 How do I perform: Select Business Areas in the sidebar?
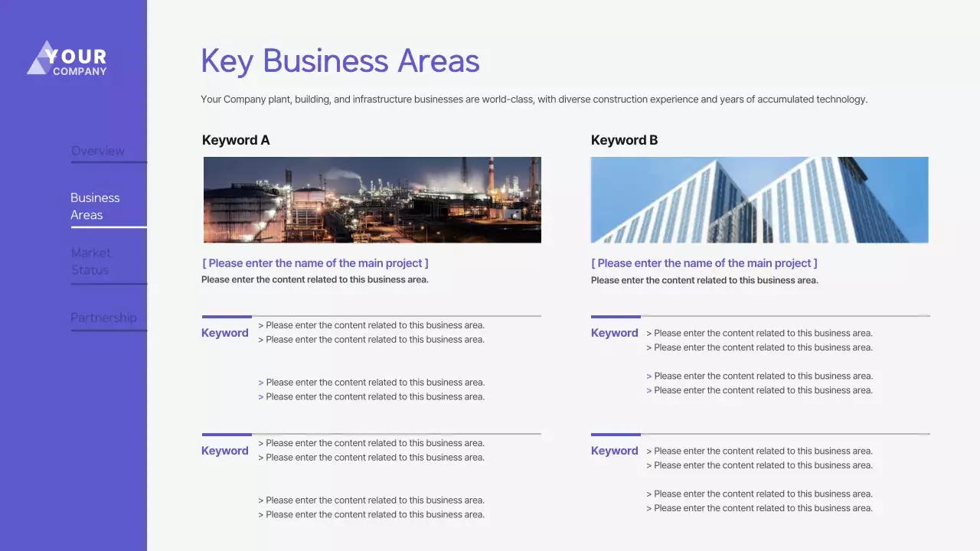pyautogui.click(x=95, y=206)
